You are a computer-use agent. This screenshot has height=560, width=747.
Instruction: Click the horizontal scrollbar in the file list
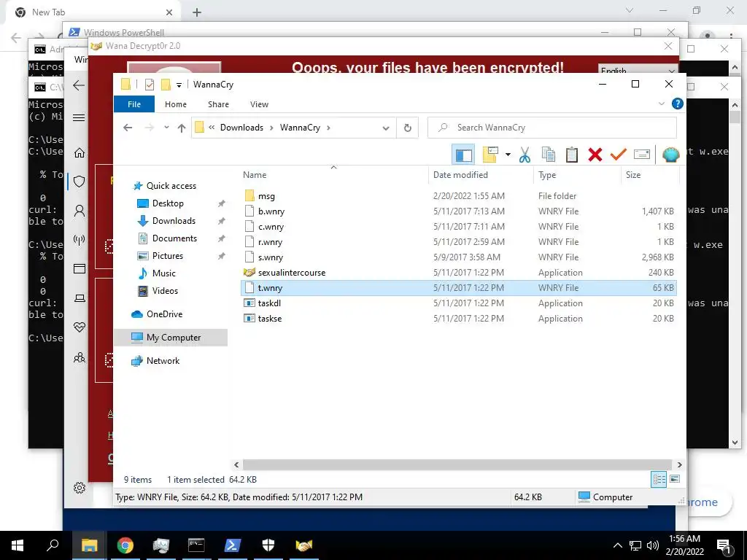tap(457, 464)
